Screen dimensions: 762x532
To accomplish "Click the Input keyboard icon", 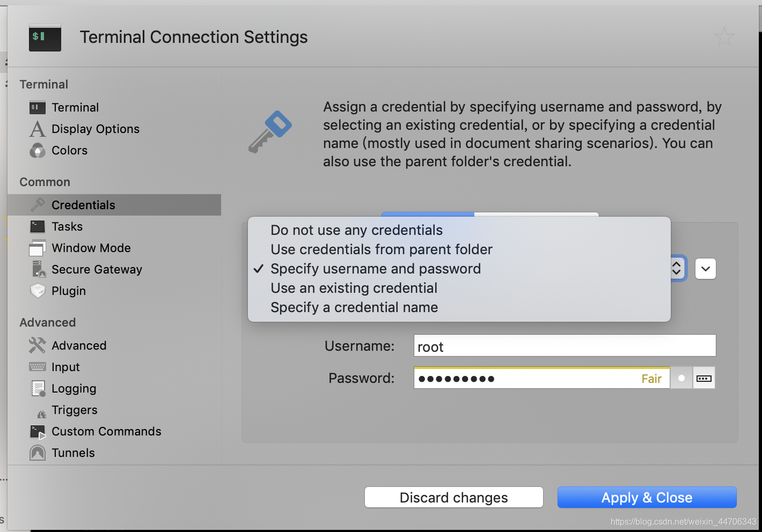I will [x=38, y=367].
